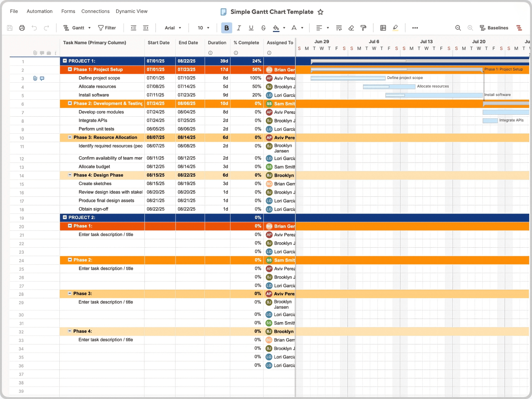Screen dimensions: 532x399
Task: Open the Arial font dropdown
Action: [173, 28]
